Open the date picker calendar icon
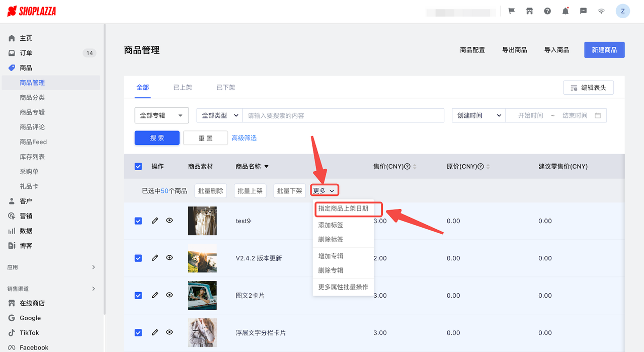 pos(599,115)
